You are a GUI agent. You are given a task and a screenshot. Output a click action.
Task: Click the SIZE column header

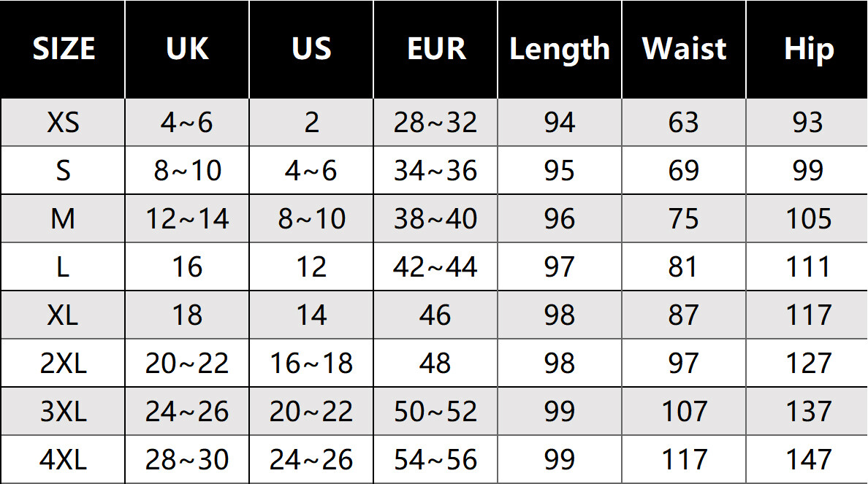tap(64, 49)
